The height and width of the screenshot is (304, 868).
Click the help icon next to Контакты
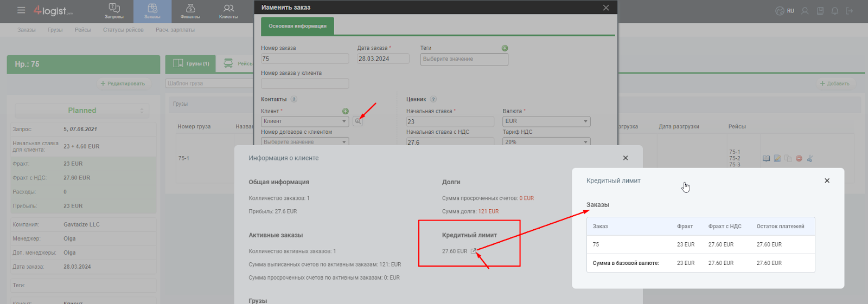coord(294,99)
